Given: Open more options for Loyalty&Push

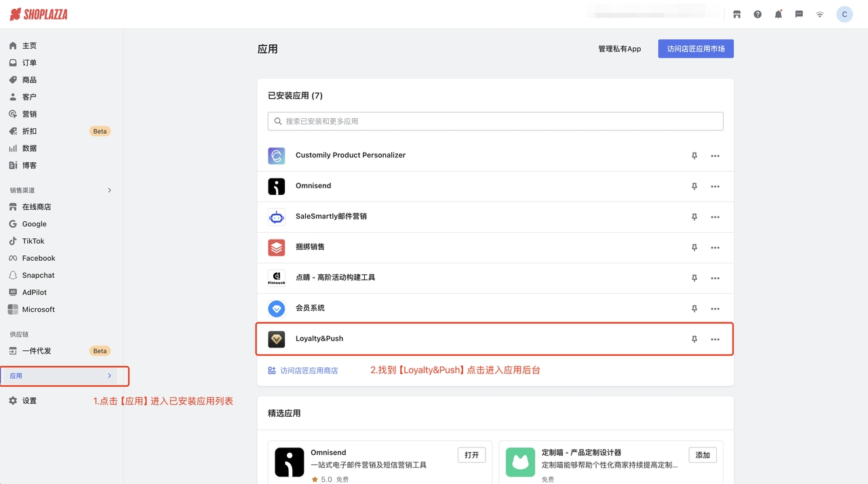Looking at the screenshot, I should pyautogui.click(x=715, y=339).
